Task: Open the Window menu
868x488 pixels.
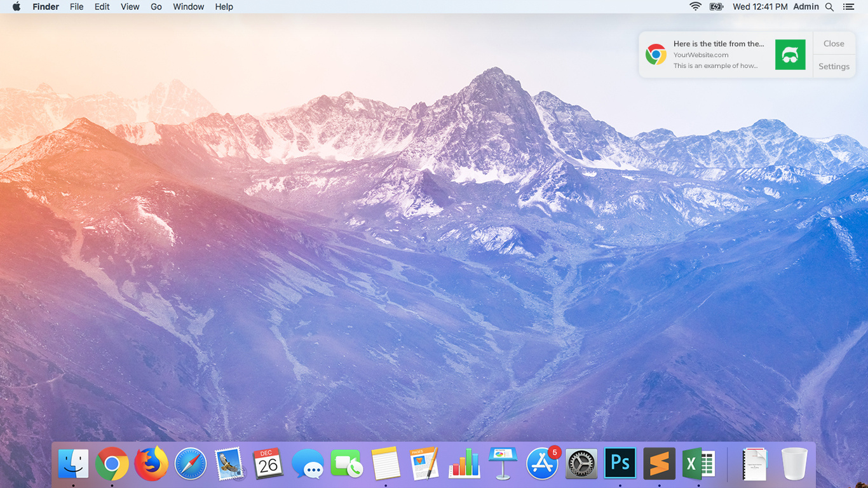Action: coord(189,6)
